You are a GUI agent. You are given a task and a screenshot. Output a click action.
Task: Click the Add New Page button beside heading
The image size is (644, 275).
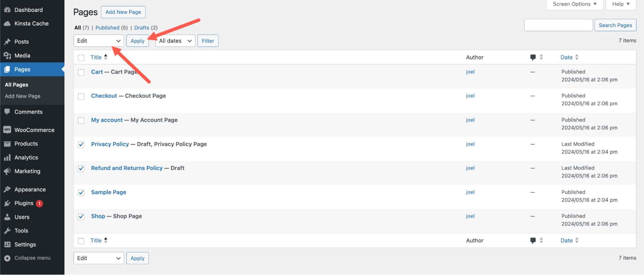point(123,12)
